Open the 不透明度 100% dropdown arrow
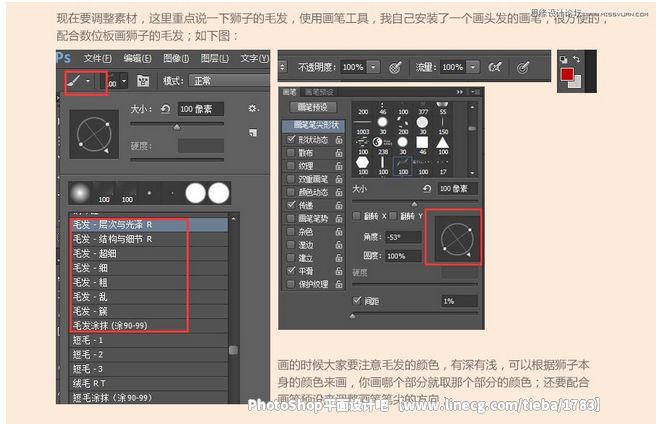 pos(374,67)
